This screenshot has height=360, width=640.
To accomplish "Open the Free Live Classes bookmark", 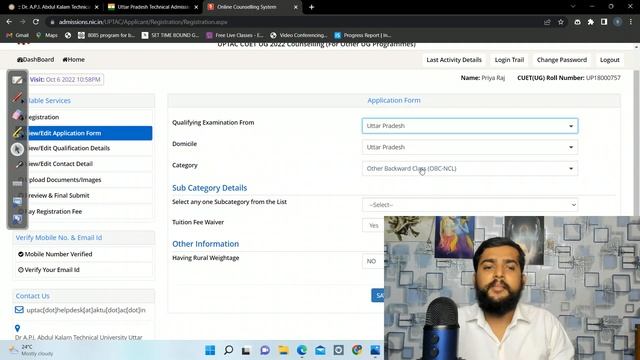I will click(x=235, y=36).
